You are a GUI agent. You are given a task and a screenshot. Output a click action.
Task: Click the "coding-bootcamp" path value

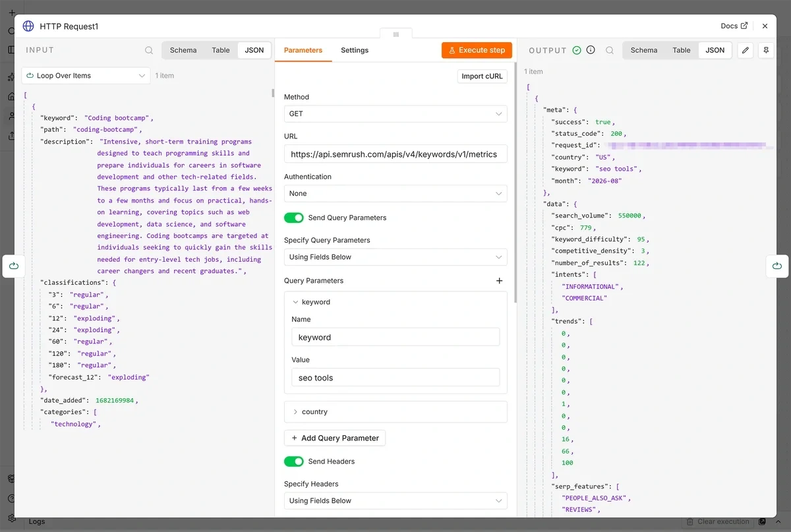[x=105, y=130]
